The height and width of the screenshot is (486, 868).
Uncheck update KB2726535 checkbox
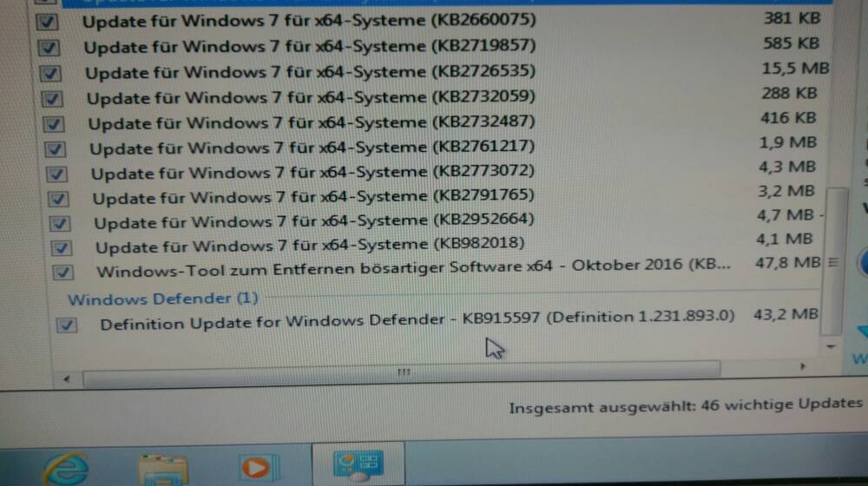[50, 73]
